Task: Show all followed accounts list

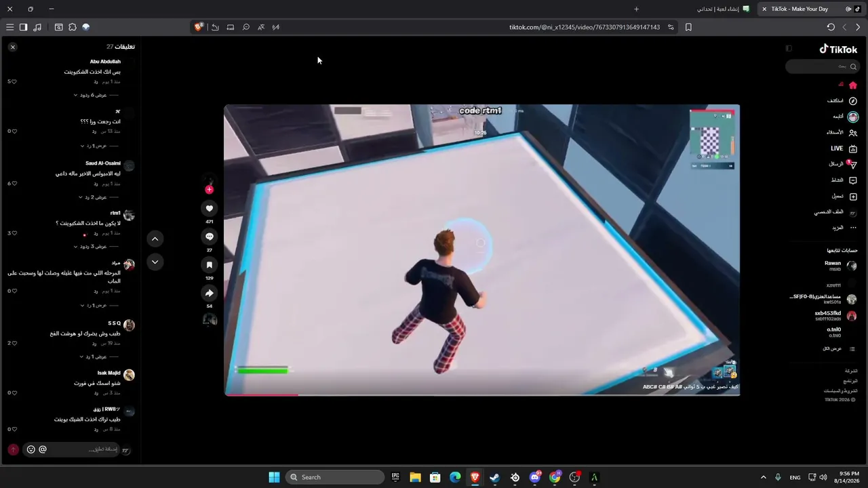Action: pyautogui.click(x=838, y=348)
